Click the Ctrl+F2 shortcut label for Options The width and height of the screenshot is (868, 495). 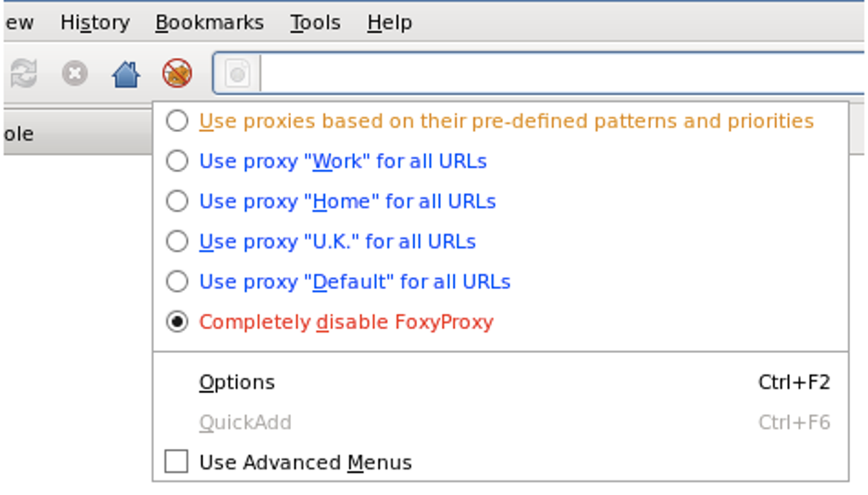(793, 383)
